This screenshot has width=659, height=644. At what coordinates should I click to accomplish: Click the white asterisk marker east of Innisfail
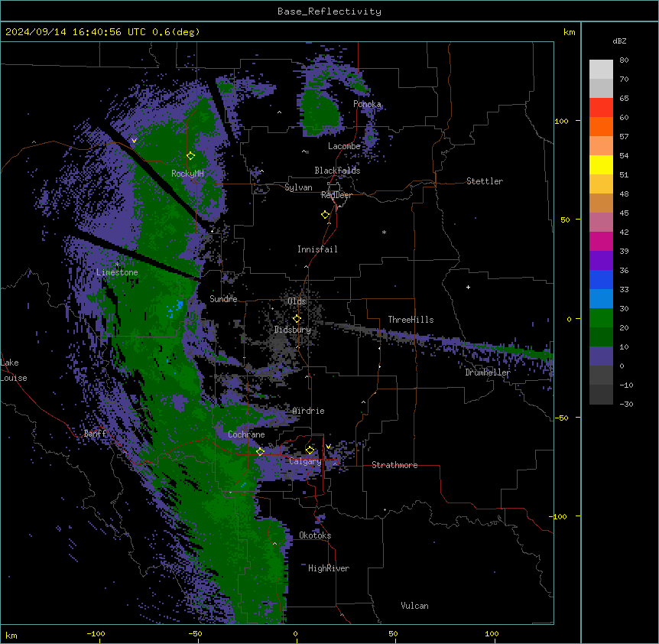[384, 233]
